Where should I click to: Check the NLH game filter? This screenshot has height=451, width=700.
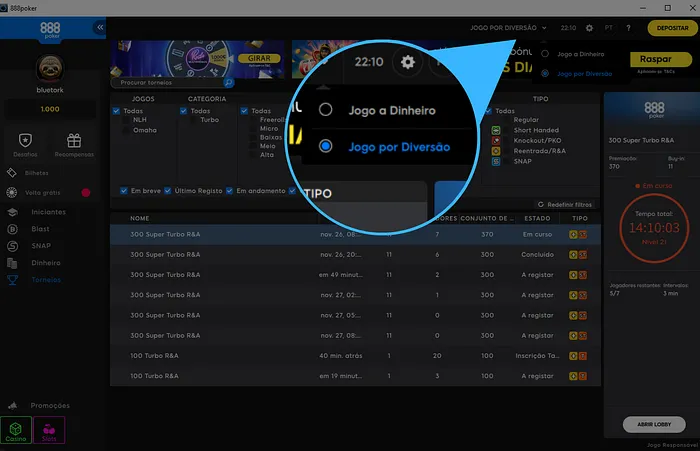click(x=127, y=120)
